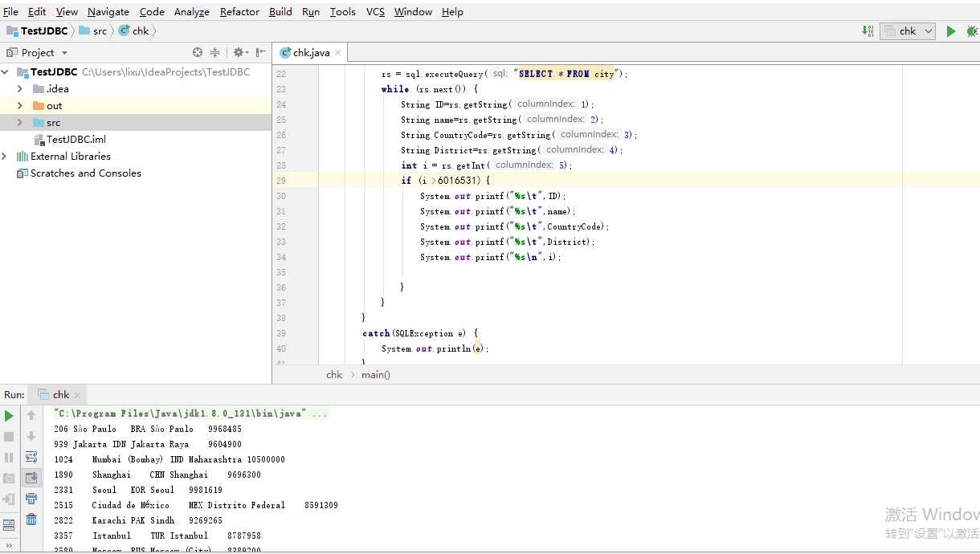This screenshot has height=554, width=980.
Task: Close the chk.java editor tab
Action: [338, 53]
